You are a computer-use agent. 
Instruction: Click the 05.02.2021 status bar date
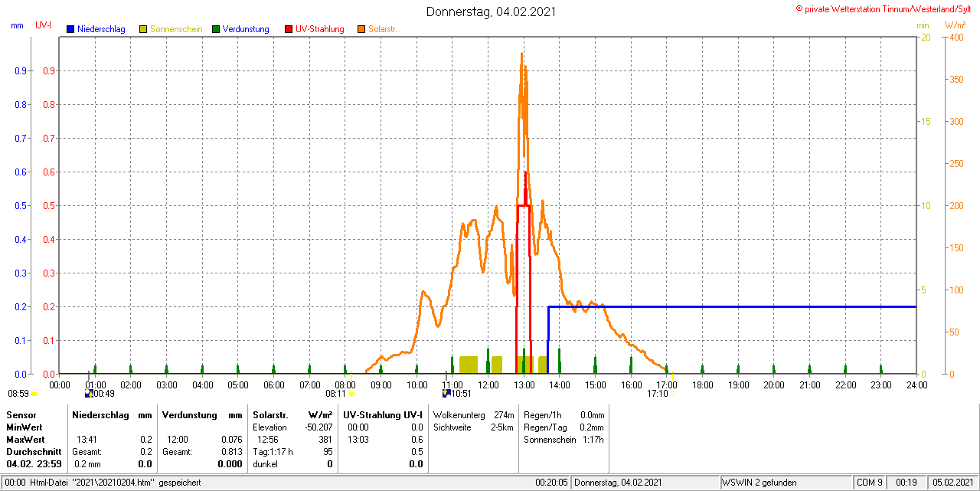952,483
